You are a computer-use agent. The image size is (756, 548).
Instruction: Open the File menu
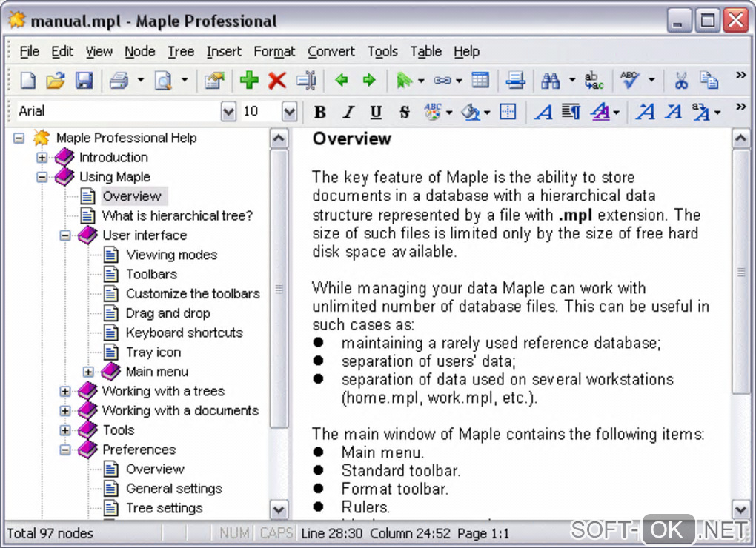[x=30, y=51]
